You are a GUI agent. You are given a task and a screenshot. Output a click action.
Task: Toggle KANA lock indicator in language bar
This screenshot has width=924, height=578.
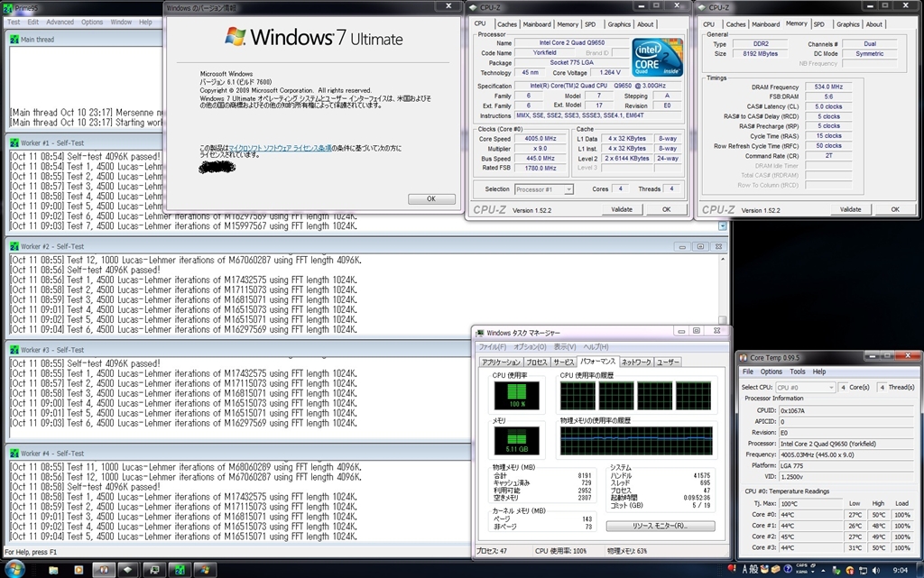pyautogui.click(x=802, y=572)
